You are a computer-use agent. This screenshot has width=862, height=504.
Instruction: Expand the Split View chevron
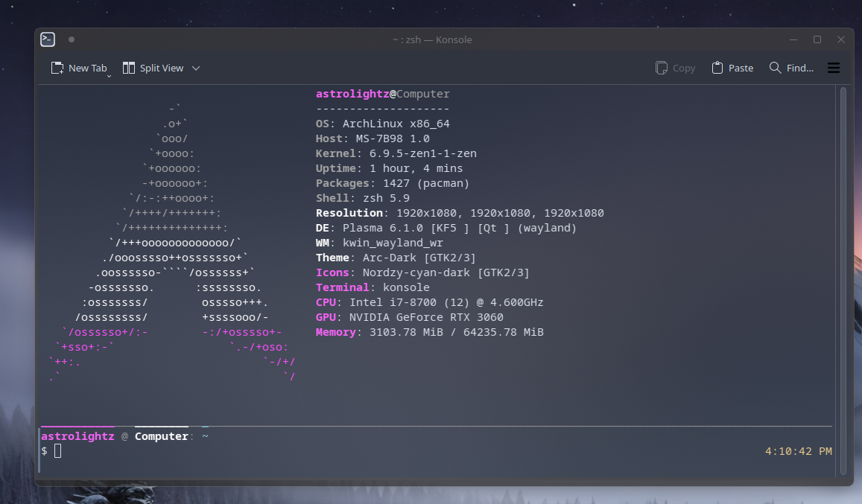(x=196, y=68)
